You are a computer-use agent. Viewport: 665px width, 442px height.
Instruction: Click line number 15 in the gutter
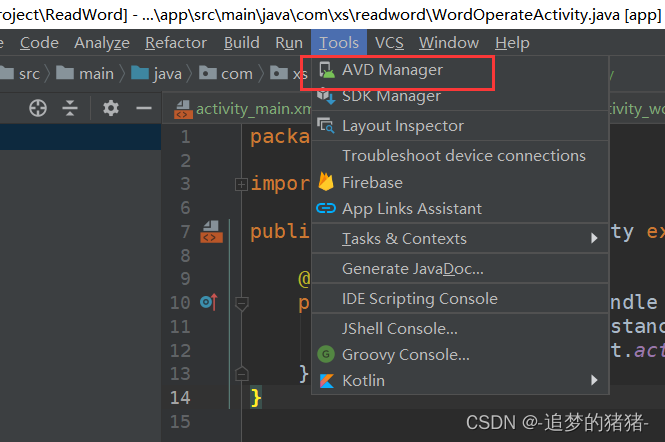(x=180, y=421)
